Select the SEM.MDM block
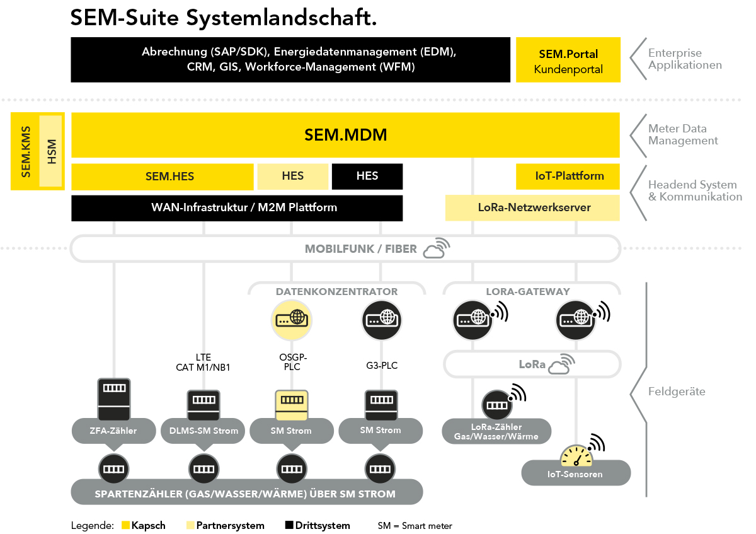The image size is (756, 534). 346,135
